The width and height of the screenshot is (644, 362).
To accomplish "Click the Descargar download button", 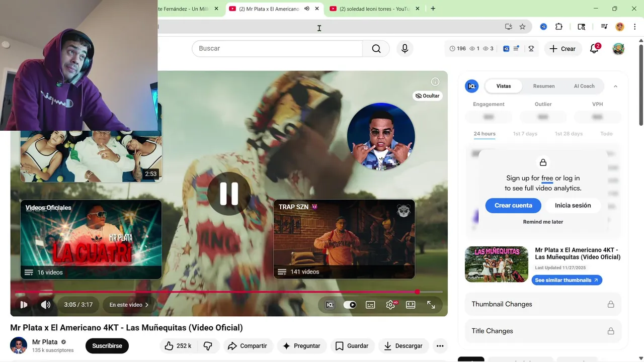I will tap(404, 346).
